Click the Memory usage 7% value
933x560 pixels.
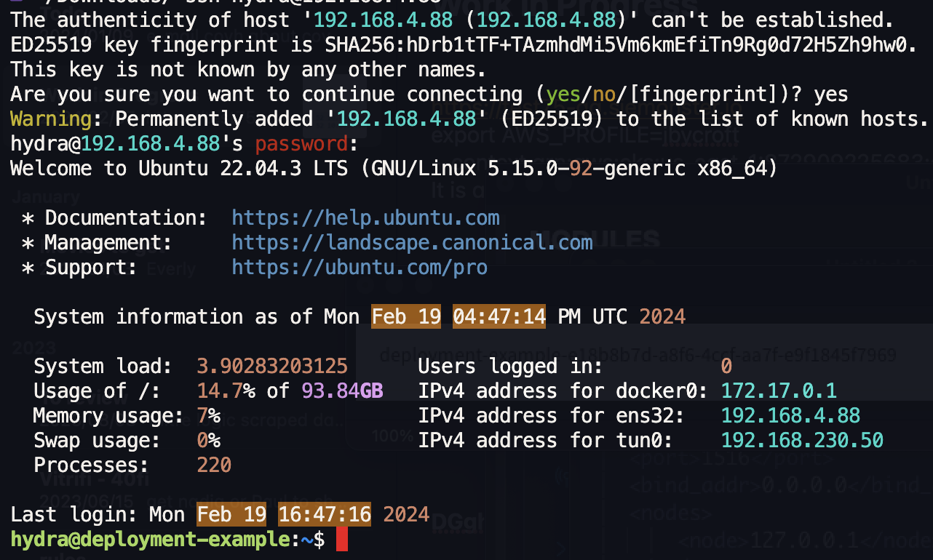(208, 416)
